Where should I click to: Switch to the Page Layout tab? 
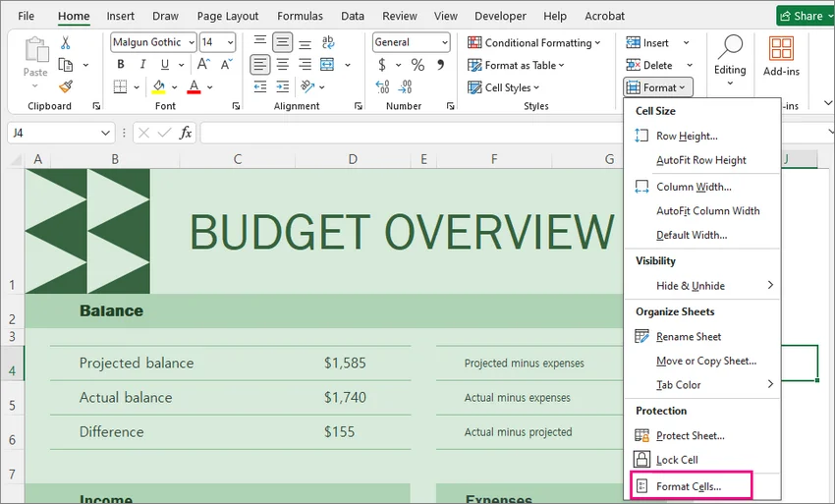point(227,16)
